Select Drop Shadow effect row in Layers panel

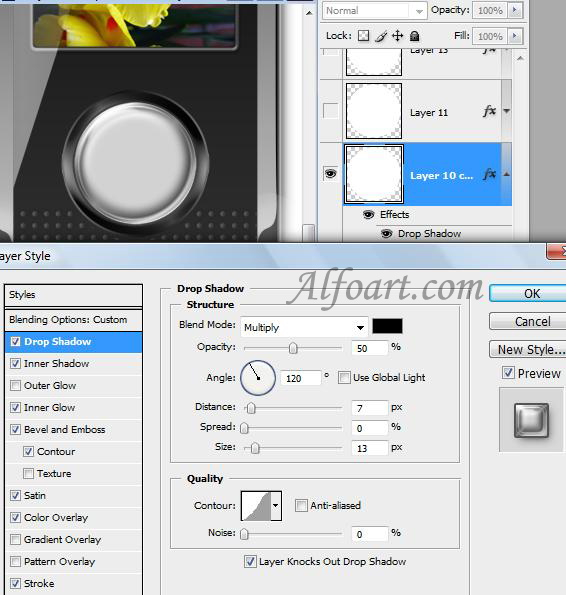point(429,234)
